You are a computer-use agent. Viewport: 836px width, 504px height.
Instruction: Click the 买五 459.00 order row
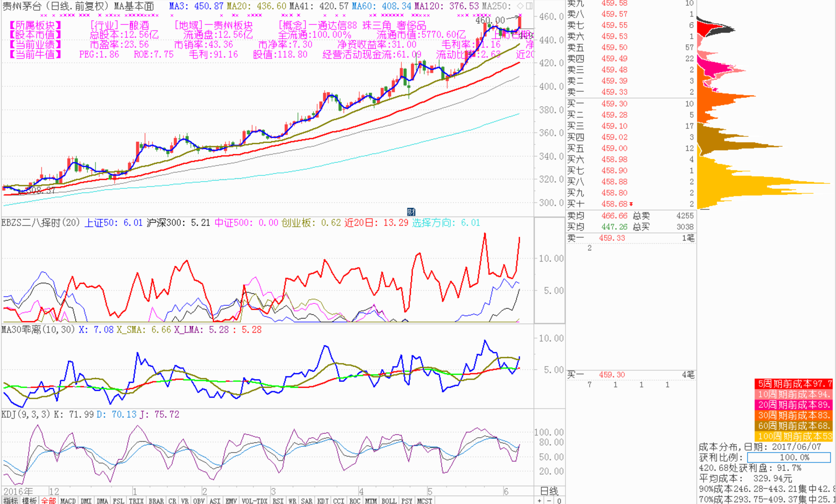(x=631, y=148)
